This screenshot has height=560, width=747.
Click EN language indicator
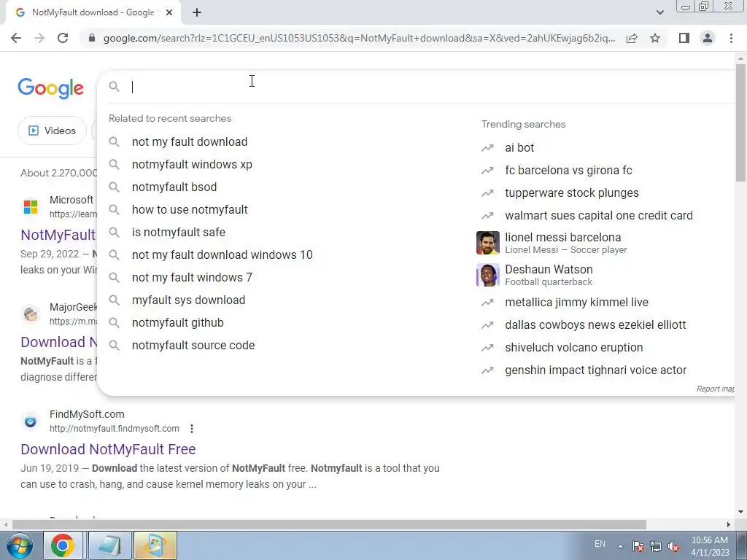tap(600, 544)
